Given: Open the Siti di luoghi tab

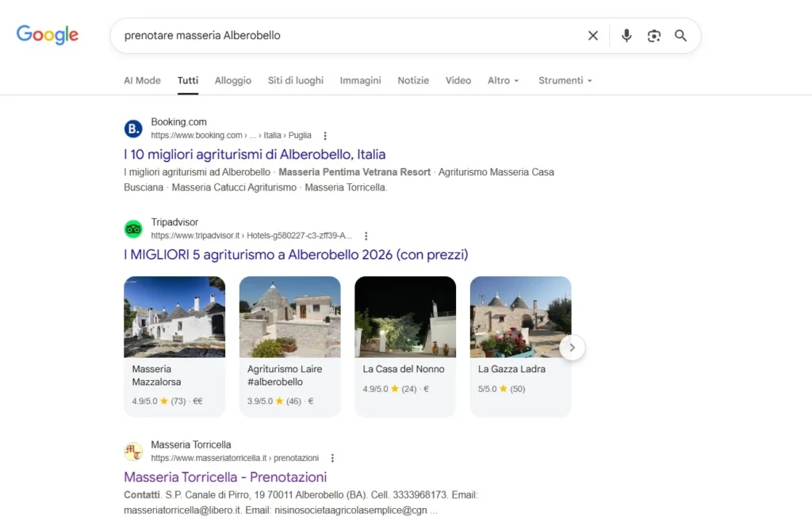Looking at the screenshot, I should pyautogui.click(x=296, y=80).
